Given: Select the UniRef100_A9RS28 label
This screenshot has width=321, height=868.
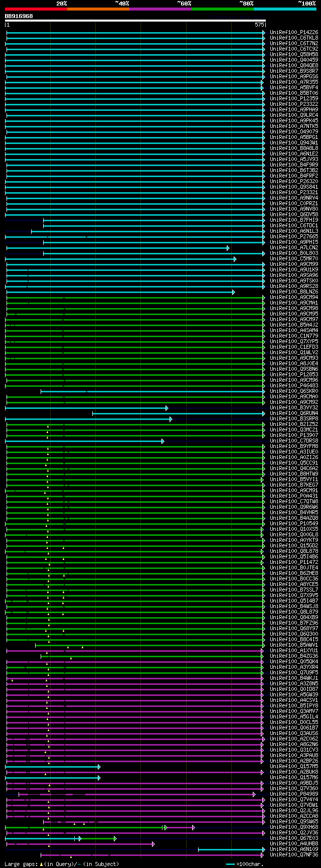Looking at the screenshot, I should click(x=294, y=286).
